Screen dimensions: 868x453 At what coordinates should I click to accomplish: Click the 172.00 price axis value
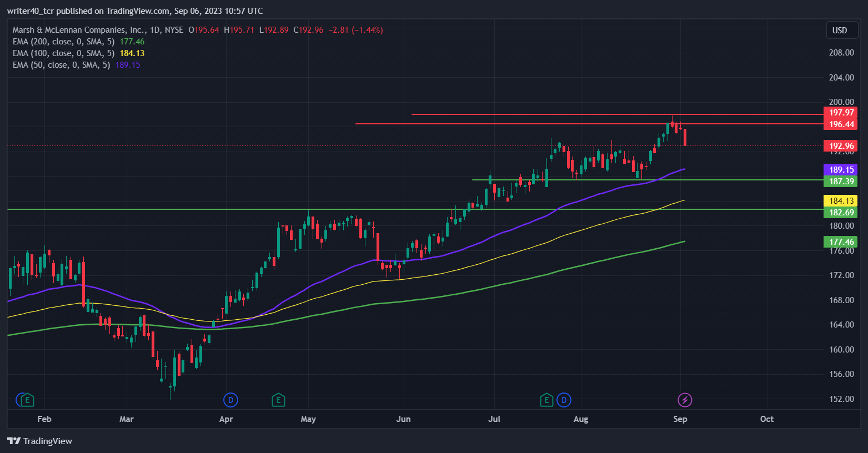841,275
